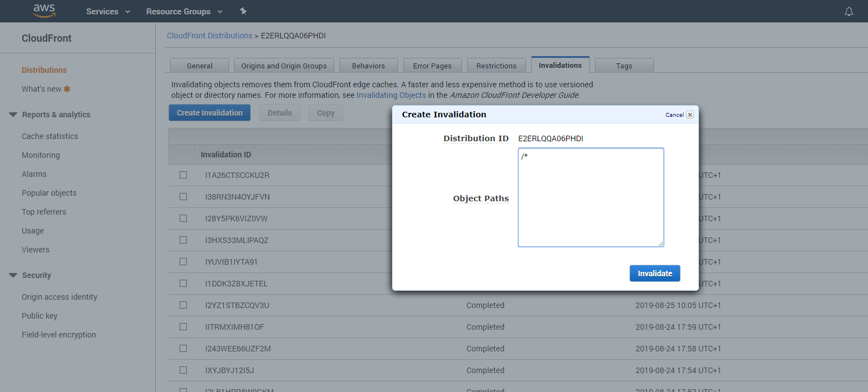
Task: Open the Viewers report
Action: [36, 250]
